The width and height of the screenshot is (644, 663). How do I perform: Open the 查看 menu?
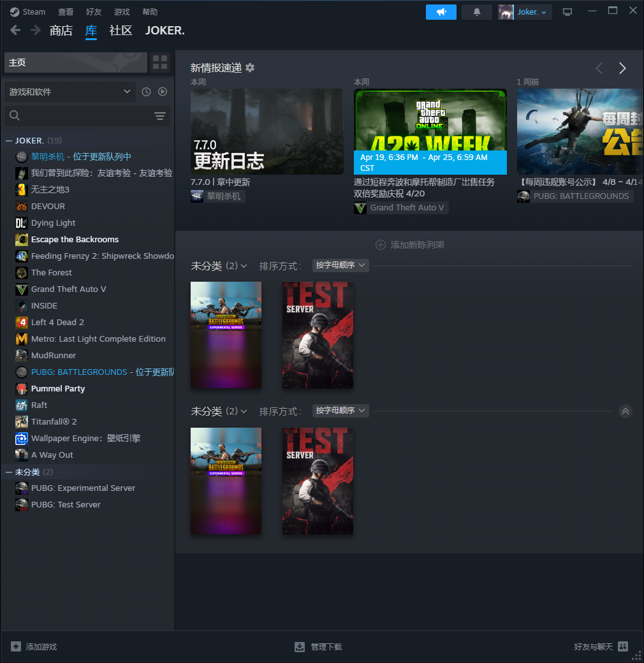point(66,12)
